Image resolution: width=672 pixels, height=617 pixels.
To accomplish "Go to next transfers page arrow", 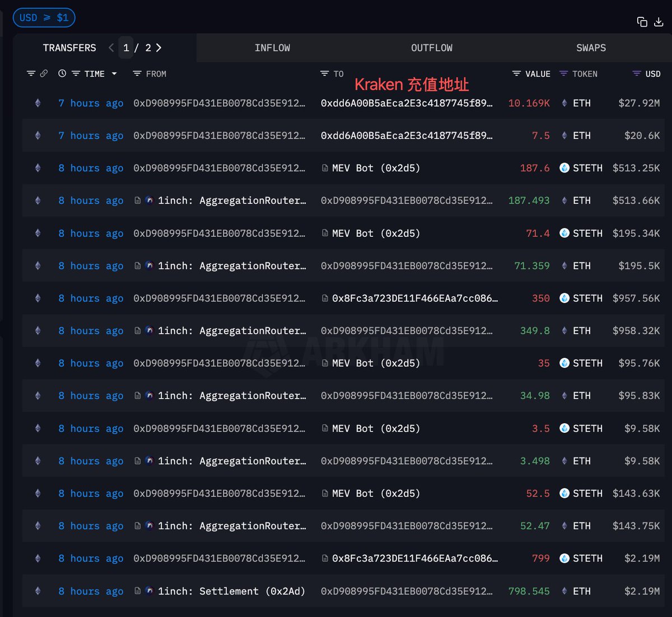I will coord(159,48).
